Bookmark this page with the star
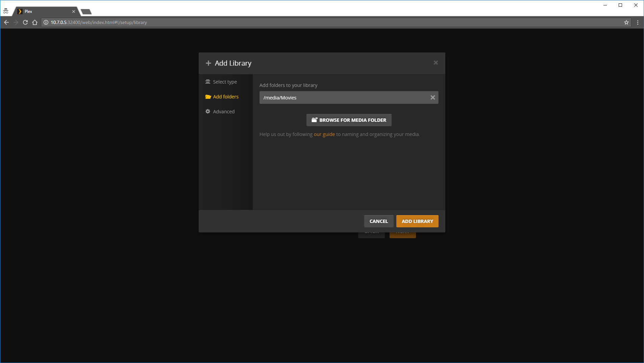 [x=626, y=22]
